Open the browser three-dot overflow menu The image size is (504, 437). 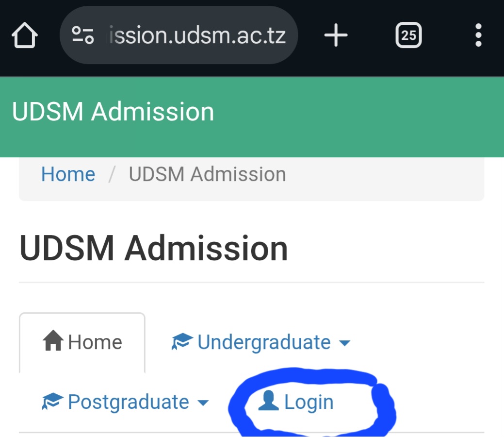tap(478, 34)
